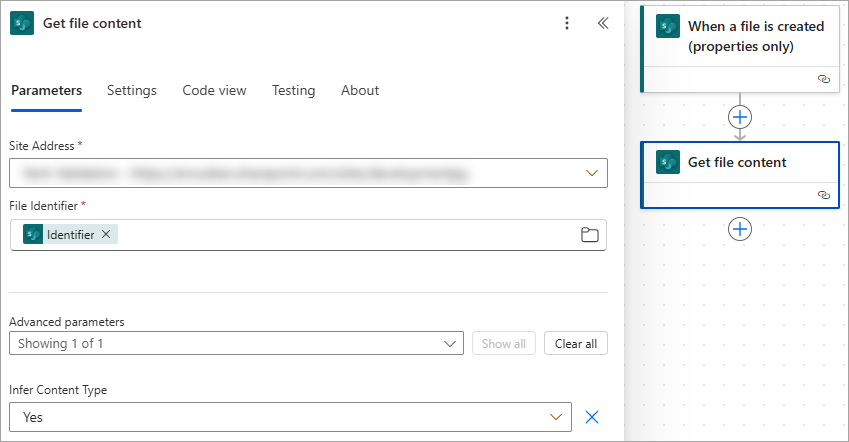Go to the Testing tab
The image size is (849, 442).
pos(293,90)
